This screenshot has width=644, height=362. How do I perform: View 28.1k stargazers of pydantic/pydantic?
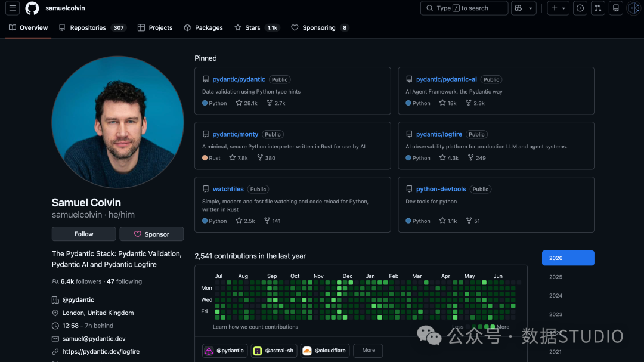[246, 103]
